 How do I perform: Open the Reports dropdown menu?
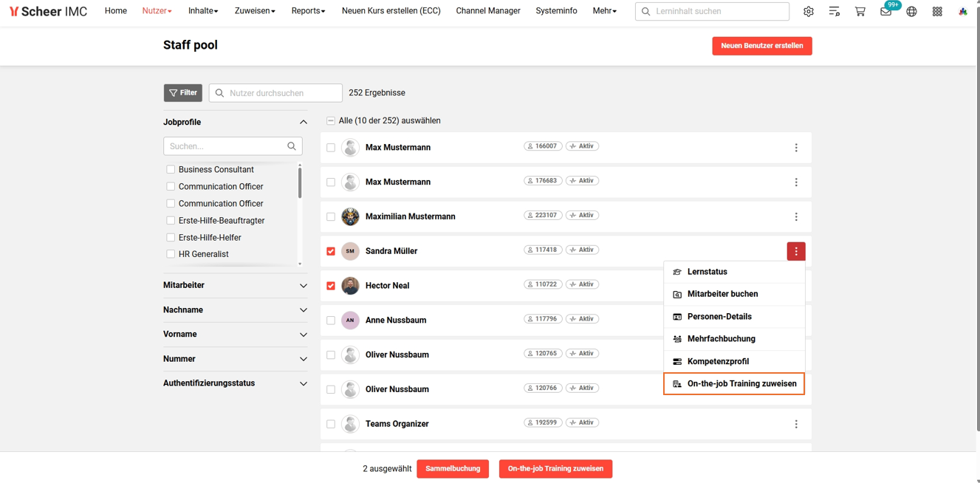309,11
